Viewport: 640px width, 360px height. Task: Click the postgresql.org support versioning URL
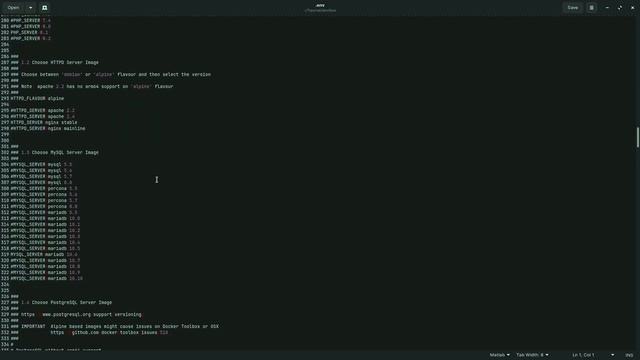(x=81, y=314)
